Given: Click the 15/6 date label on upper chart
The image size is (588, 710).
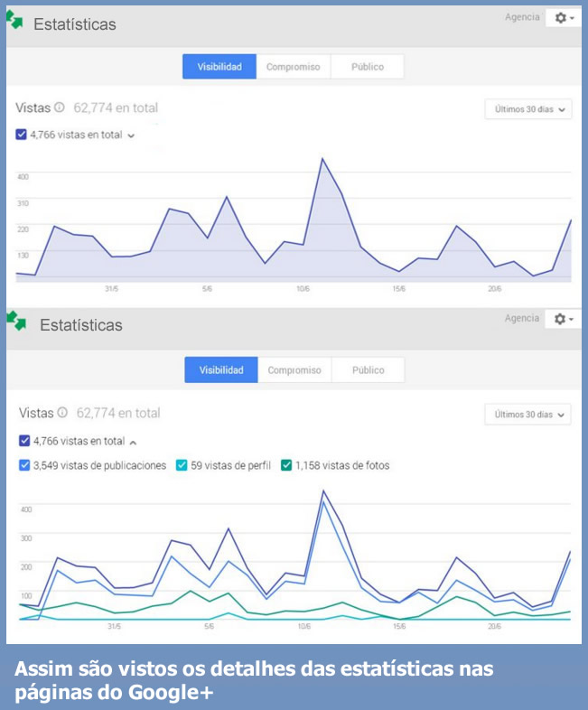Looking at the screenshot, I should coord(399,288).
